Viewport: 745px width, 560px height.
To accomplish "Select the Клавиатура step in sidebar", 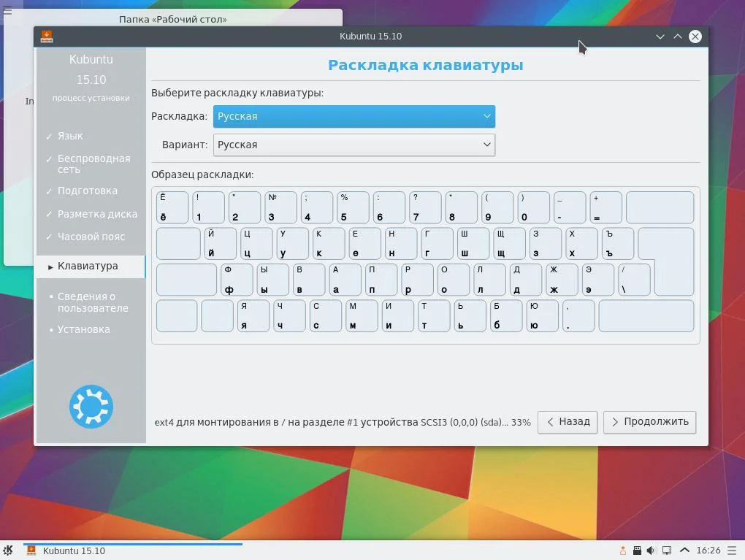I will coord(91,266).
